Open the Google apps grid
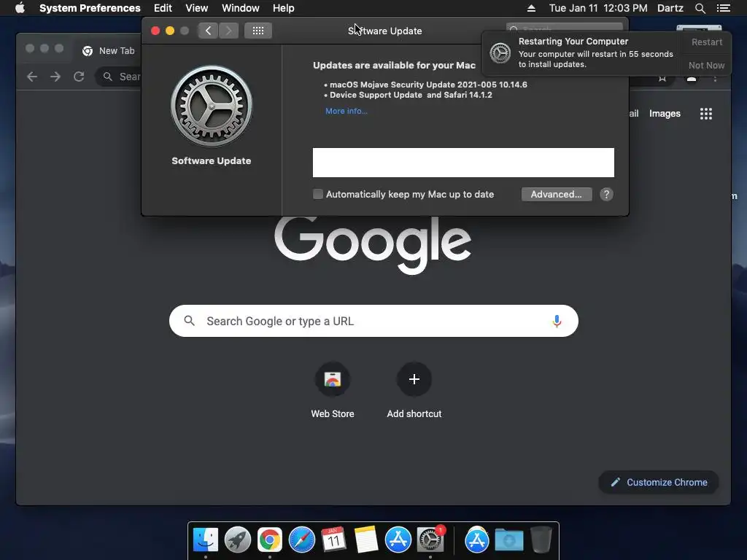The image size is (747, 560). point(705,113)
